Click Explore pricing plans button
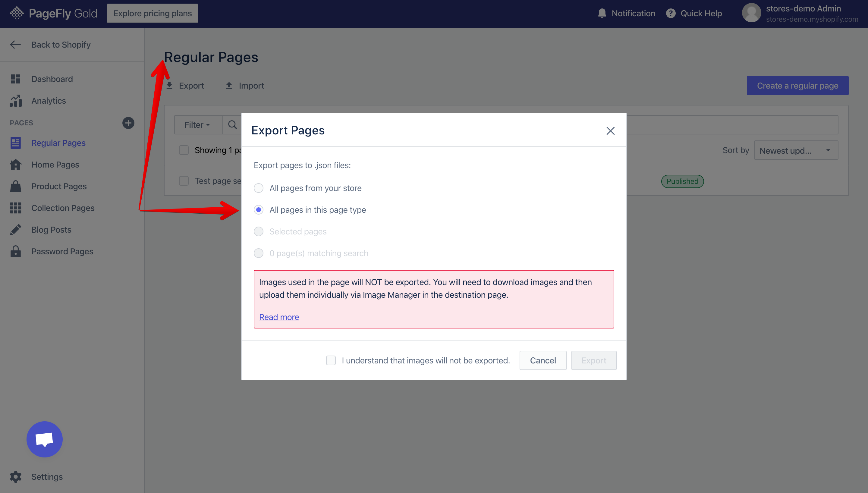This screenshot has height=493, width=868. pos(152,13)
